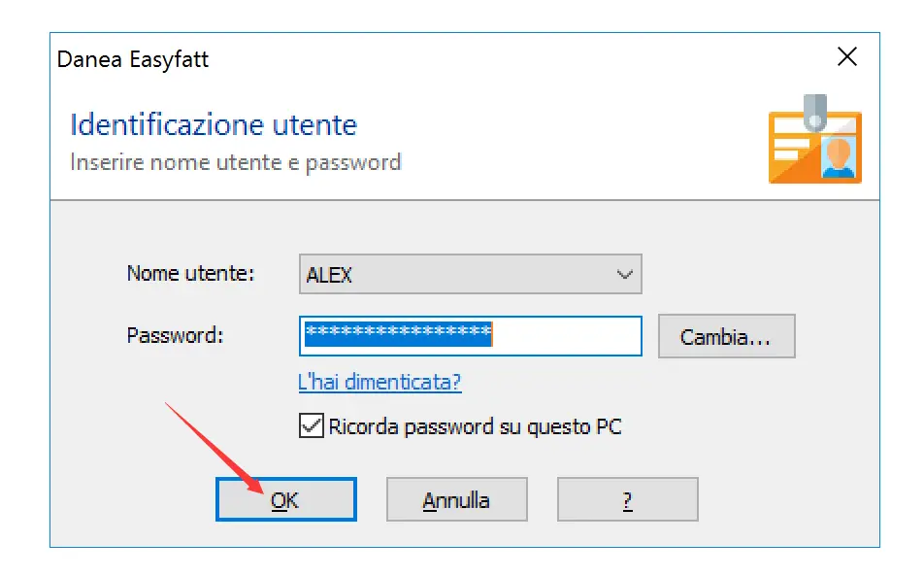This screenshot has width=924, height=576.
Task: Expand the Nome utente dropdown arrow
Action: point(625,275)
